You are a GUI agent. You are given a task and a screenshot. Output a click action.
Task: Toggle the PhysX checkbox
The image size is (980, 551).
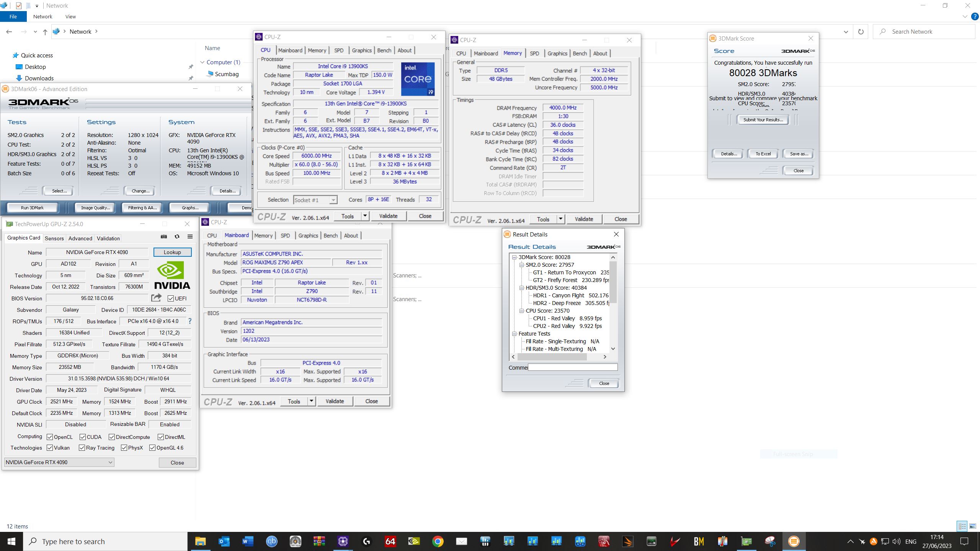(124, 448)
